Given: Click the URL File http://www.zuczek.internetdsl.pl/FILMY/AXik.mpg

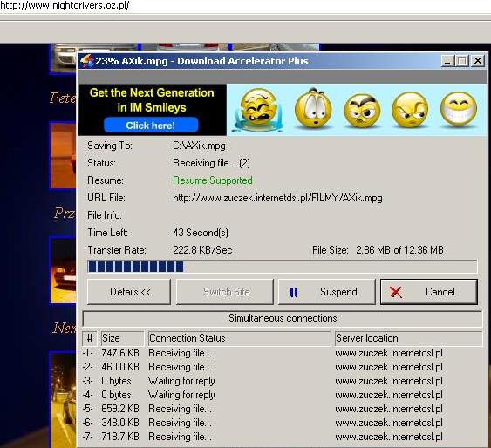Looking at the screenshot, I should (x=277, y=198).
